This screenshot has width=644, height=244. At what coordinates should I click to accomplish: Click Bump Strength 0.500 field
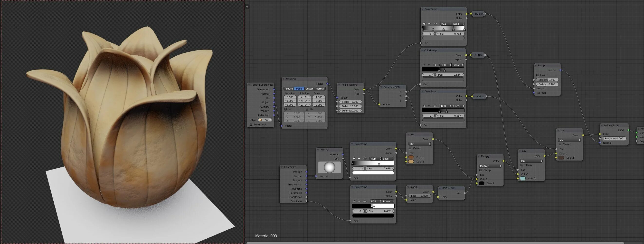coord(547,80)
